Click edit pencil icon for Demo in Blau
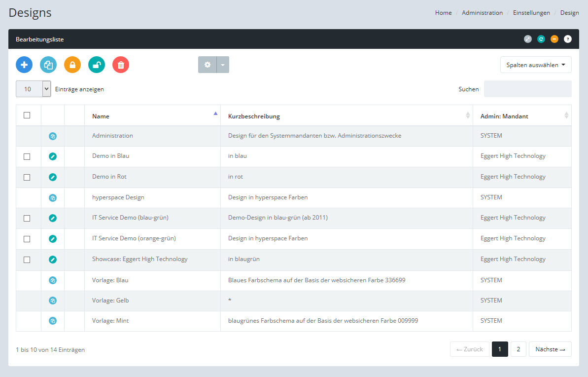The image size is (588, 377). pos(53,156)
